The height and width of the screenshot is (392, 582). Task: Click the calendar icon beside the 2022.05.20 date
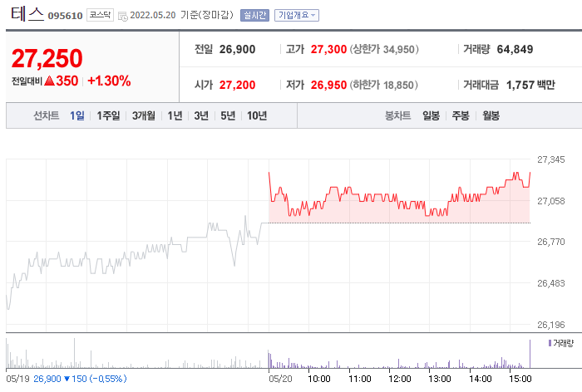point(122,16)
